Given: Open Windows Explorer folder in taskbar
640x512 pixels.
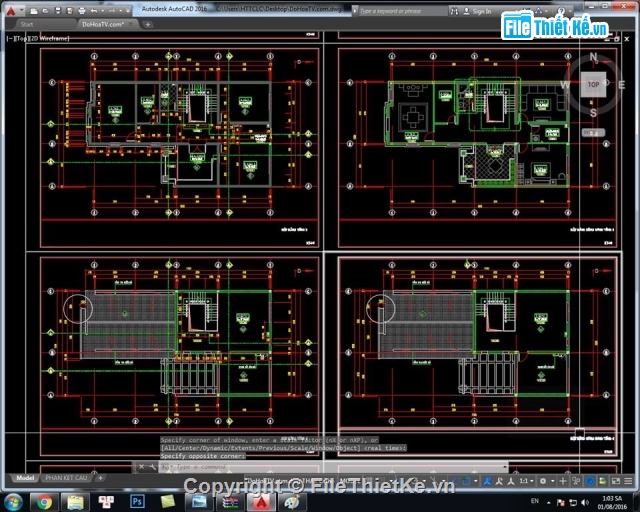Looking at the screenshot, I should click(76, 502).
